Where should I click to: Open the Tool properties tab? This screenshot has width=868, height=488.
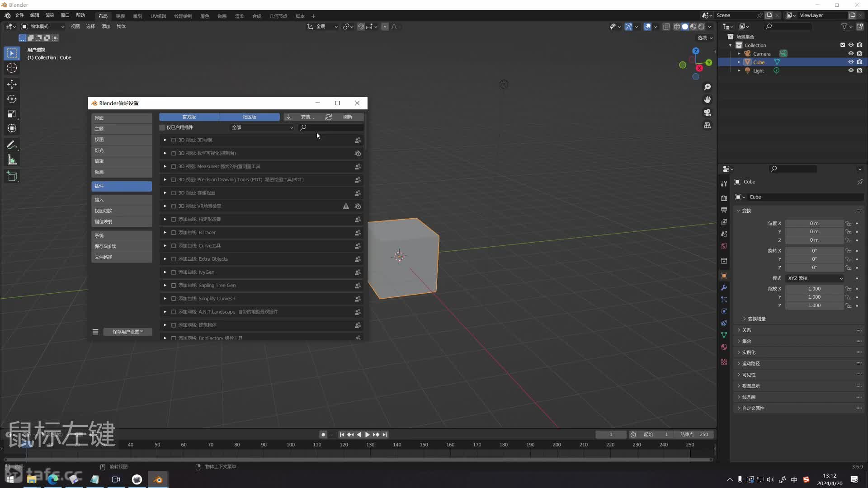click(724, 183)
